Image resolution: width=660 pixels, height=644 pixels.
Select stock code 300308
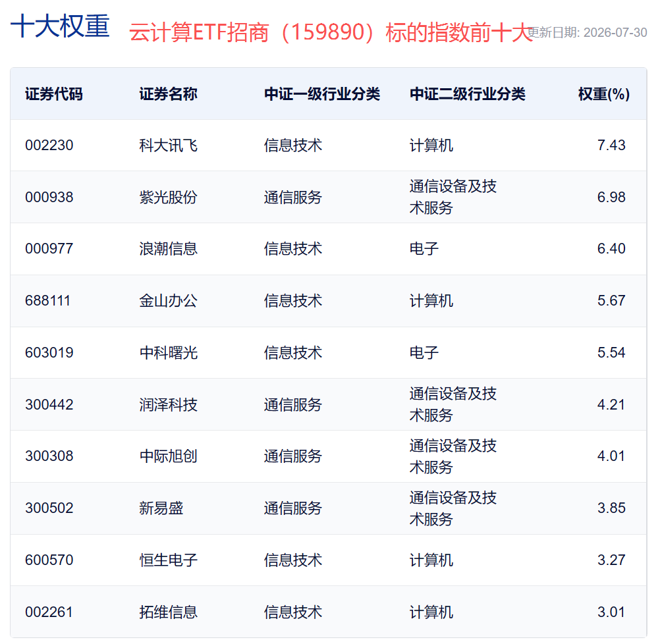pyautogui.click(x=49, y=456)
